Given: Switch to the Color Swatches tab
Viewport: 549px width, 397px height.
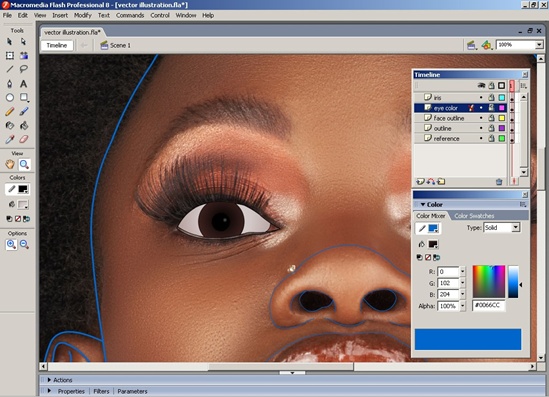Looking at the screenshot, I should 474,216.
